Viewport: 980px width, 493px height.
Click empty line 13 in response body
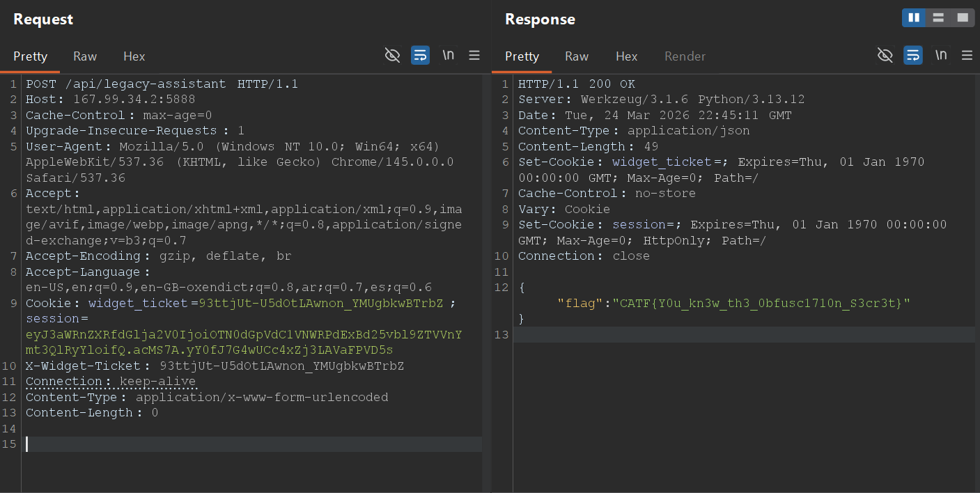[x=744, y=335]
